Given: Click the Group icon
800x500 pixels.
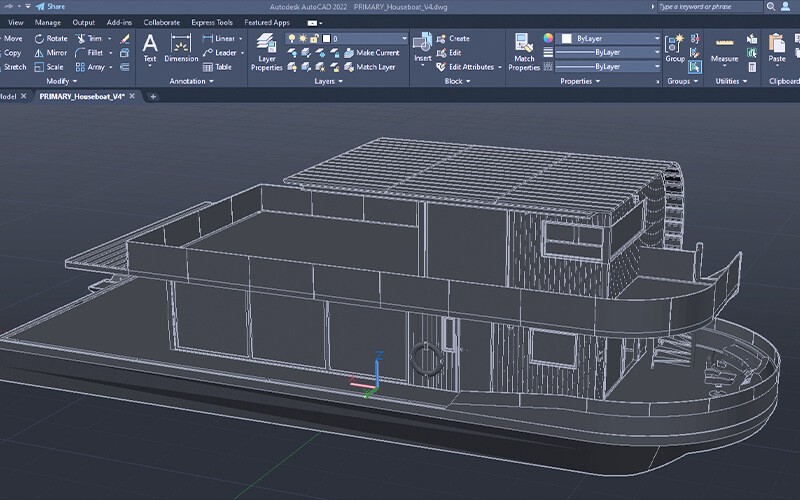Looking at the screenshot, I should tap(675, 48).
